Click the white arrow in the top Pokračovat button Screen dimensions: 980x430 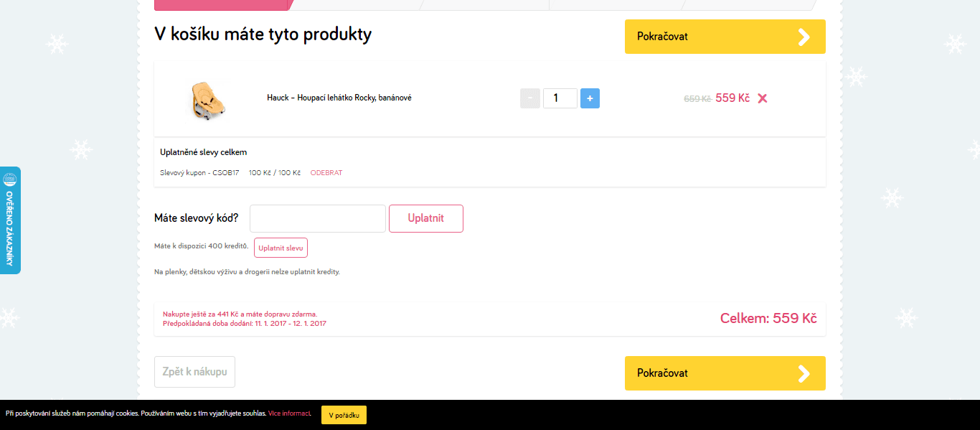pyautogui.click(x=804, y=37)
